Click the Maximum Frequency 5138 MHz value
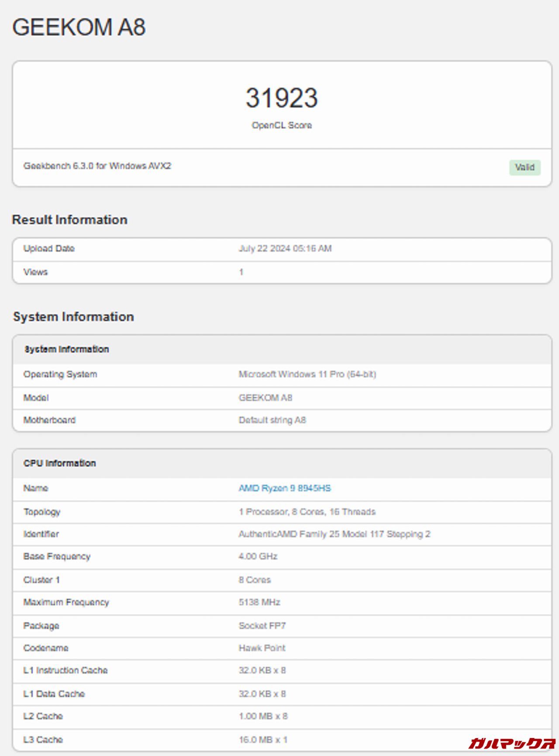 pos(259,602)
